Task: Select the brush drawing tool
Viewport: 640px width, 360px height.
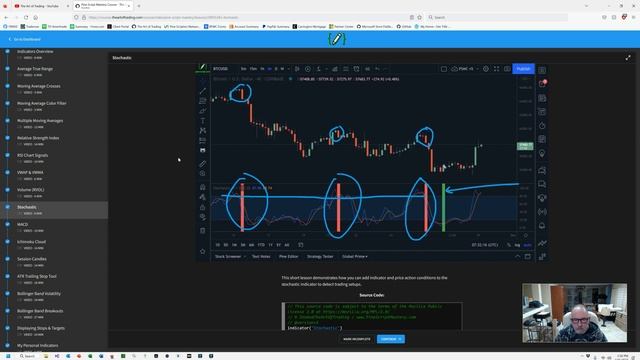Action: 203,111
